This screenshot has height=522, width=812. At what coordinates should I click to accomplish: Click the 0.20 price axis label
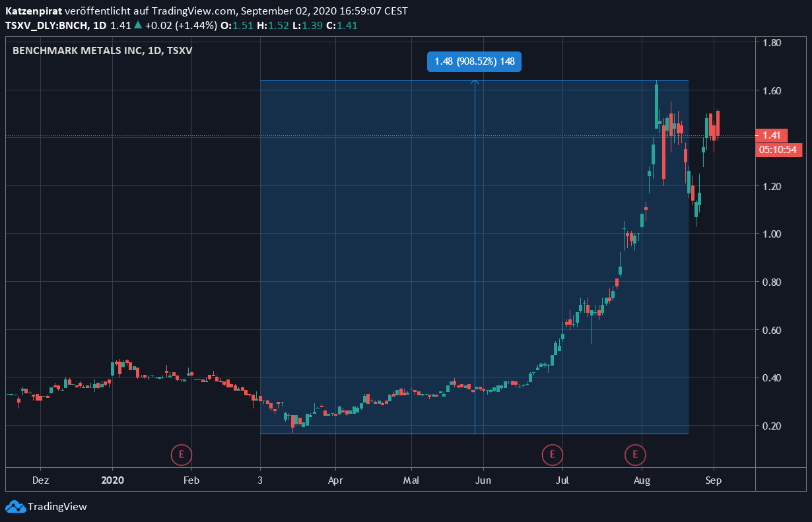click(772, 426)
